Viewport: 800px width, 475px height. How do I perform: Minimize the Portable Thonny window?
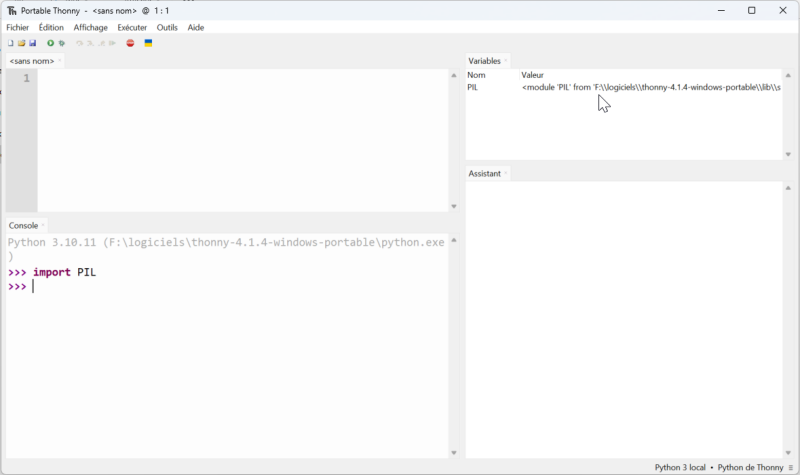click(721, 10)
